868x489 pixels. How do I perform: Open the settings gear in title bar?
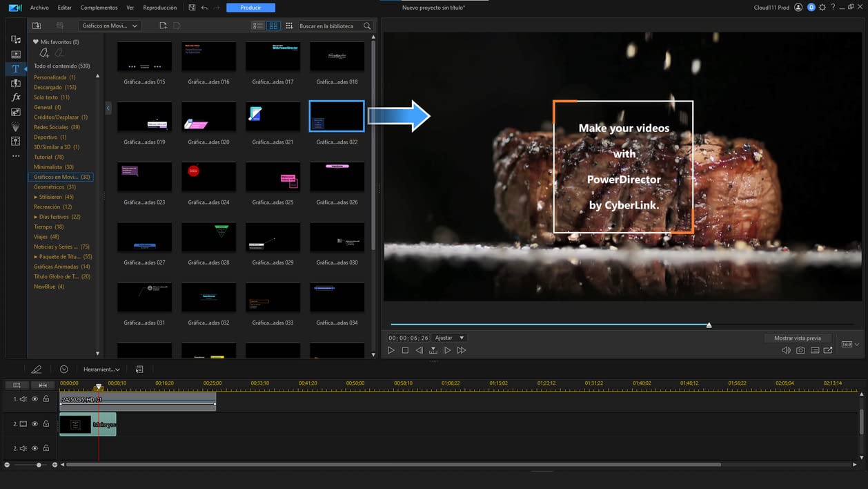pyautogui.click(x=822, y=8)
